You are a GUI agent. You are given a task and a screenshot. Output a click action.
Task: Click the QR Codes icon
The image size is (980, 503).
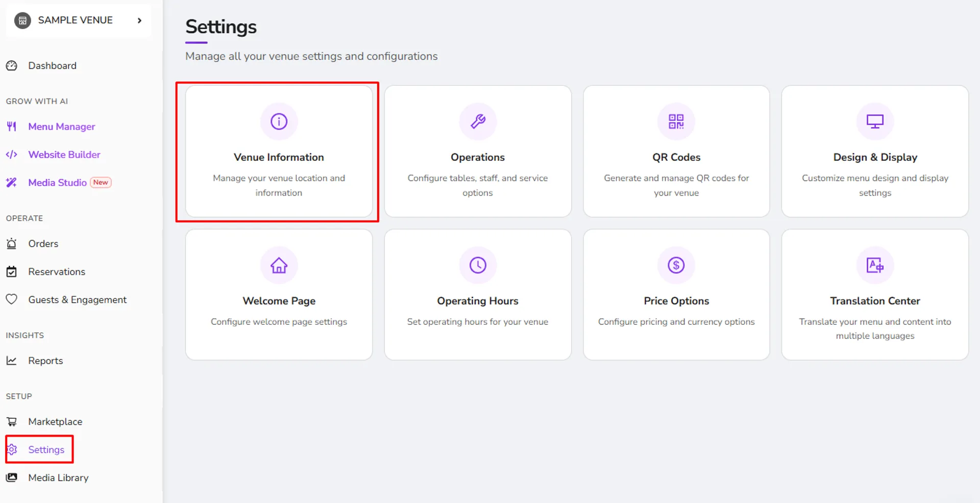point(676,122)
